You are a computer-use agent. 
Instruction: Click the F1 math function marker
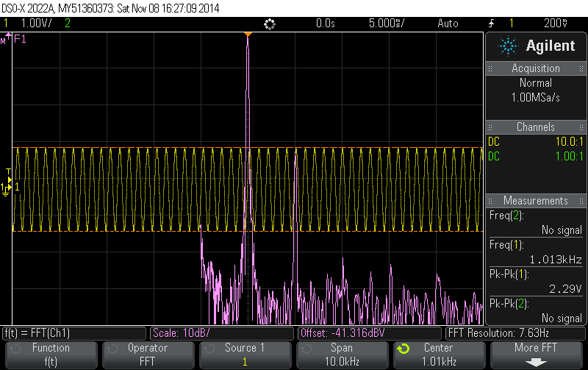(20, 39)
